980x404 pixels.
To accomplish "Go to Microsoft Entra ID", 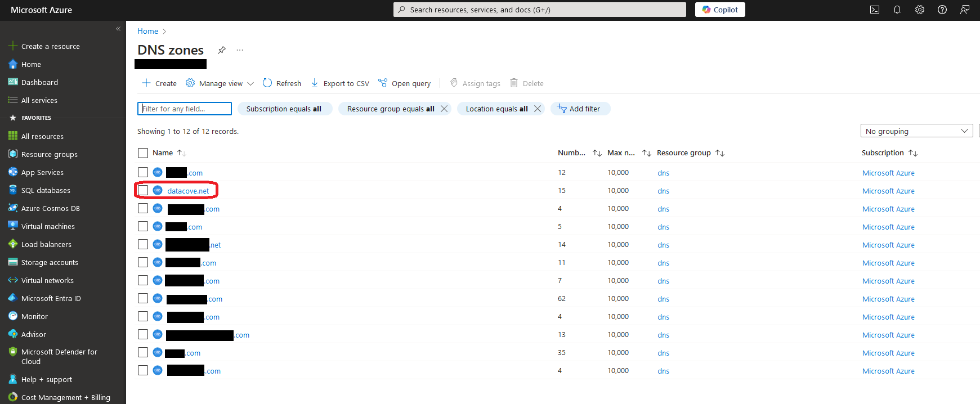I will (x=51, y=298).
